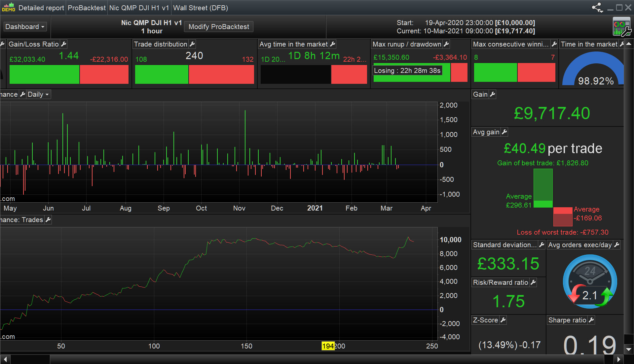Expand the Daily period dropdown
The image size is (634, 364).
(x=38, y=94)
